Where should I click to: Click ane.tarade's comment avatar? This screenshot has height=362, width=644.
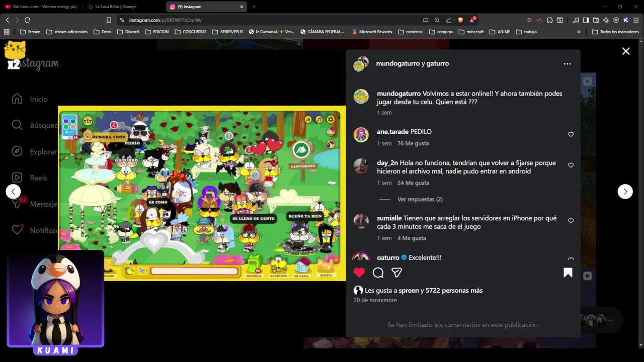361,135
